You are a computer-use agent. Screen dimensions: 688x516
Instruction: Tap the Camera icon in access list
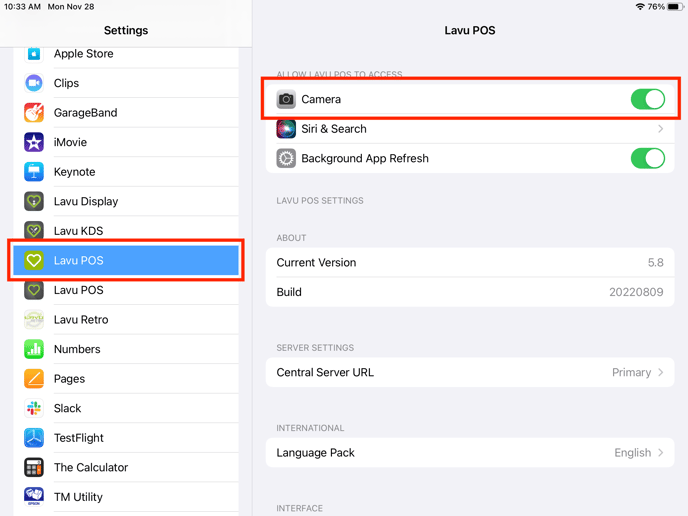pyautogui.click(x=286, y=99)
